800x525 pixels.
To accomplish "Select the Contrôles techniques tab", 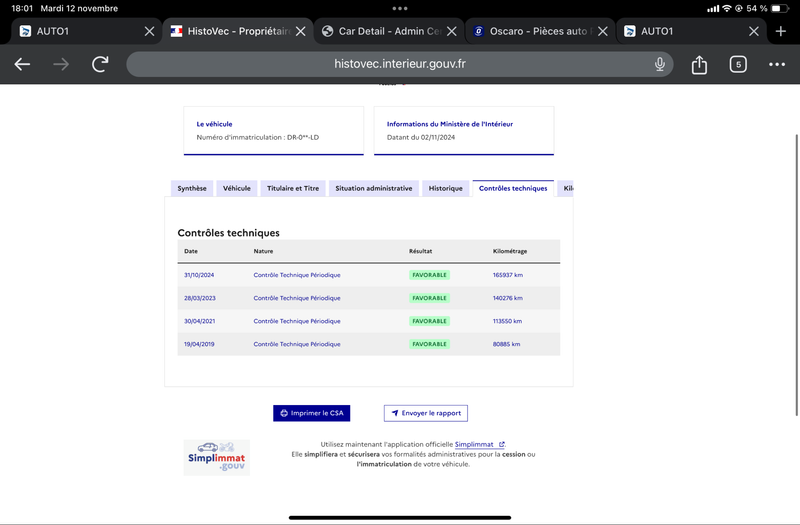I will click(x=513, y=188).
